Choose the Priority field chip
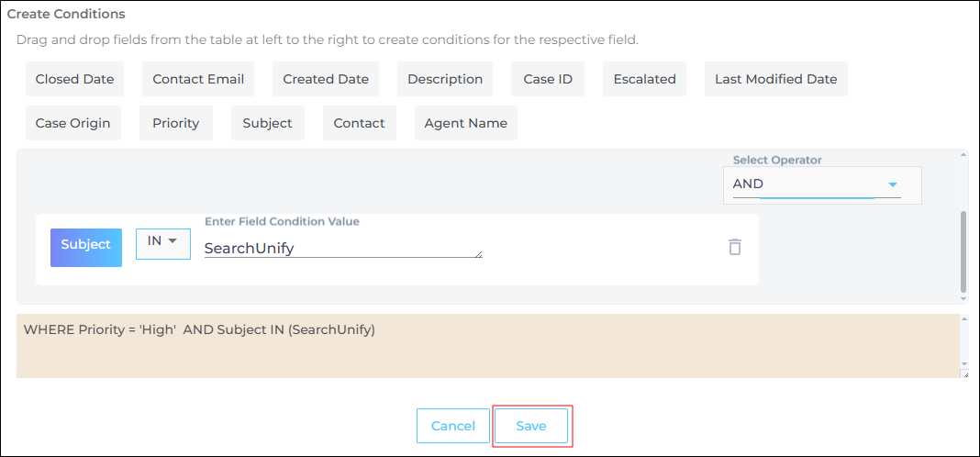 [176, 123]
